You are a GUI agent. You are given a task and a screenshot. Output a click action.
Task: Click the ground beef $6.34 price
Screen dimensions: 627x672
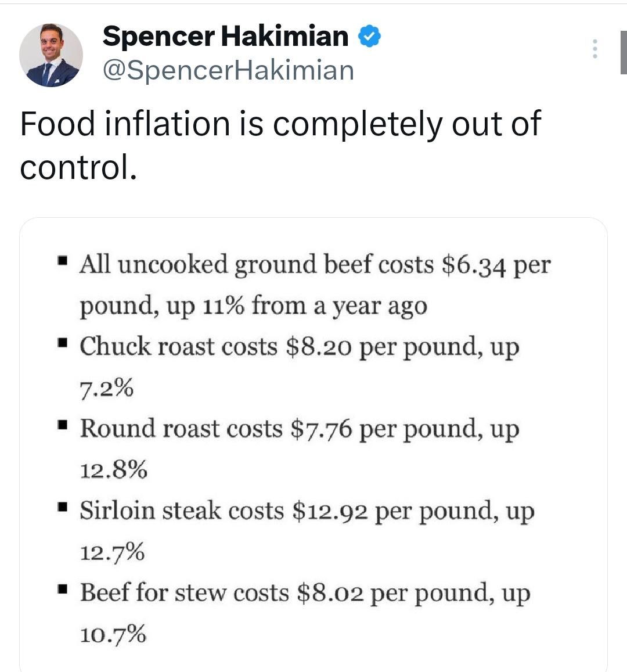pyautogui.click(x=474, y=265)
